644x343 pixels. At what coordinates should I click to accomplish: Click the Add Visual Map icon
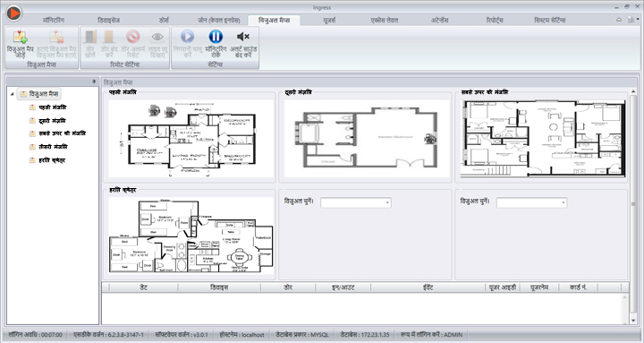coord(20,37)
